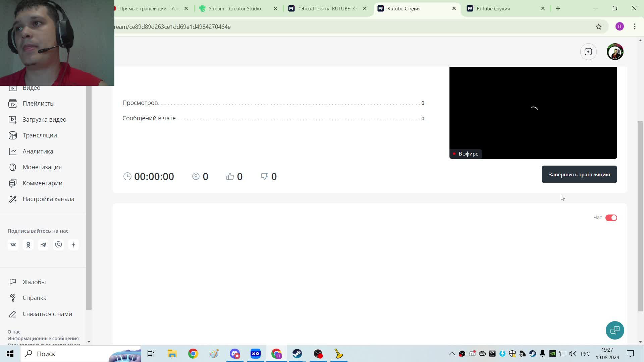This screenshot has height=362, width=644.
Task: Open the Трансляции sidebar section
Action: tap(40, 135)
